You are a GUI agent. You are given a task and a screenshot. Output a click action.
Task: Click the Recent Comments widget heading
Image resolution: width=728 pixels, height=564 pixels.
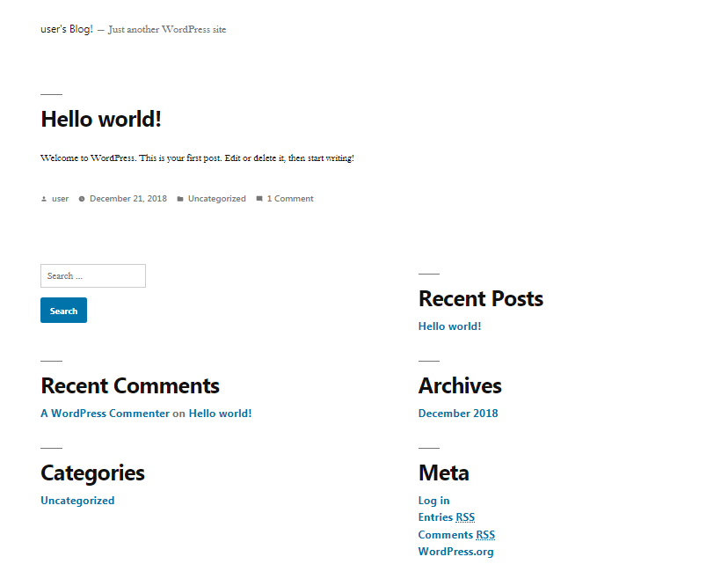click(x=130, y=386)
